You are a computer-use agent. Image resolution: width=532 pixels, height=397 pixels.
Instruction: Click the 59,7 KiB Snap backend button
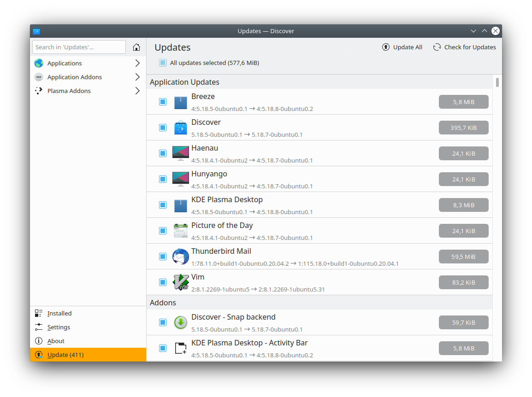tap(463, 322)
